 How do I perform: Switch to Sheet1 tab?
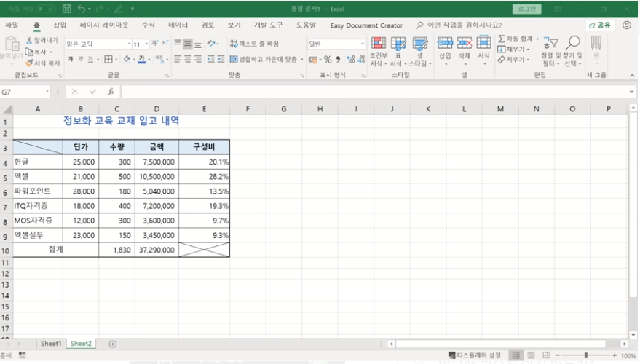click(51, 344)
